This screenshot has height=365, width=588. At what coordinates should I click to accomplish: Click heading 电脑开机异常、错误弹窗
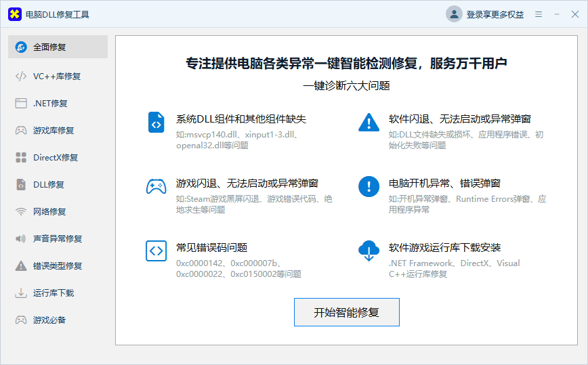click(444, 184)
